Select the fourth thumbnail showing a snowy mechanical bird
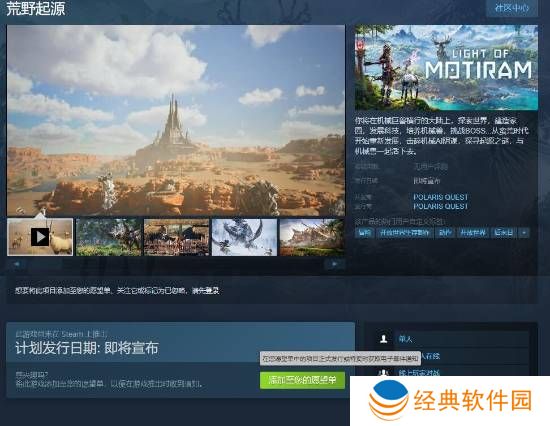 tap(244, 237)
